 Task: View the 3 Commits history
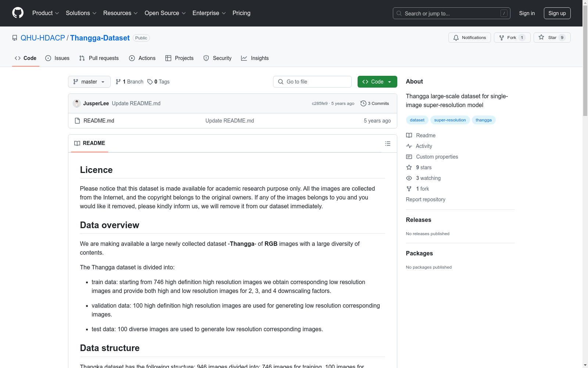375,103
